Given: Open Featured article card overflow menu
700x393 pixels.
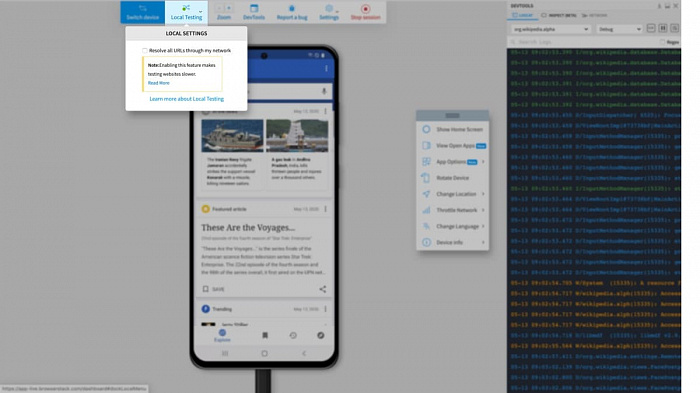Looking at the screenshot, I should (325, 209).
